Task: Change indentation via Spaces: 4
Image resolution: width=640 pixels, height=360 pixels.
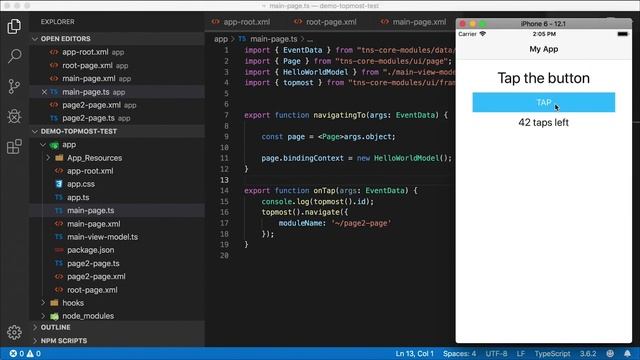Action: click(x=459, y=353)
